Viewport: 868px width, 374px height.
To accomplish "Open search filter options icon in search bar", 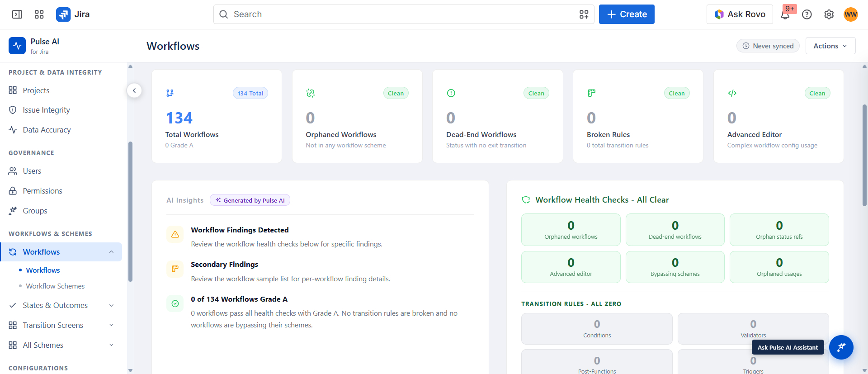I will pyautogui.click(x=584, y=14).
